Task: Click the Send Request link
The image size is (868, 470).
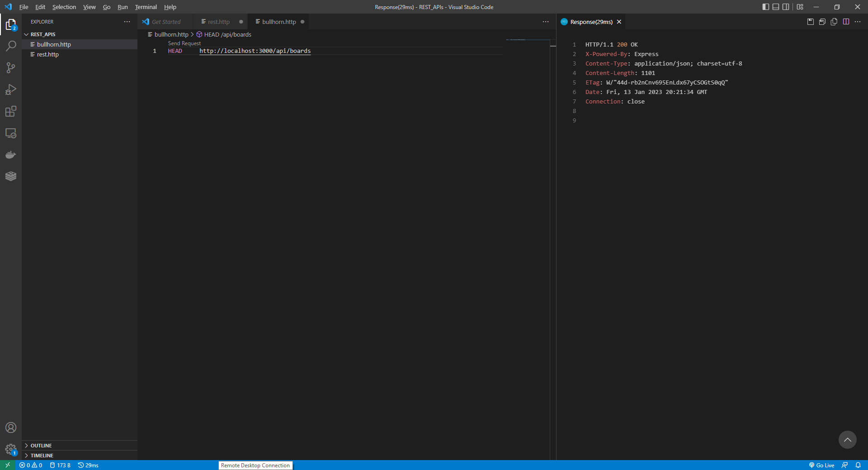Action: pos(184,43)
